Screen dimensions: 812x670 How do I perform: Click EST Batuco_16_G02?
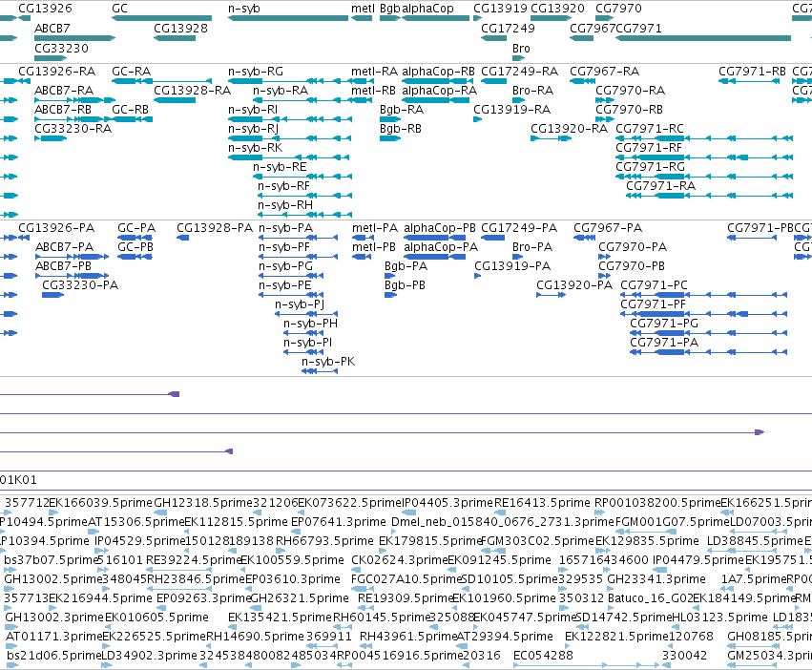650,598
